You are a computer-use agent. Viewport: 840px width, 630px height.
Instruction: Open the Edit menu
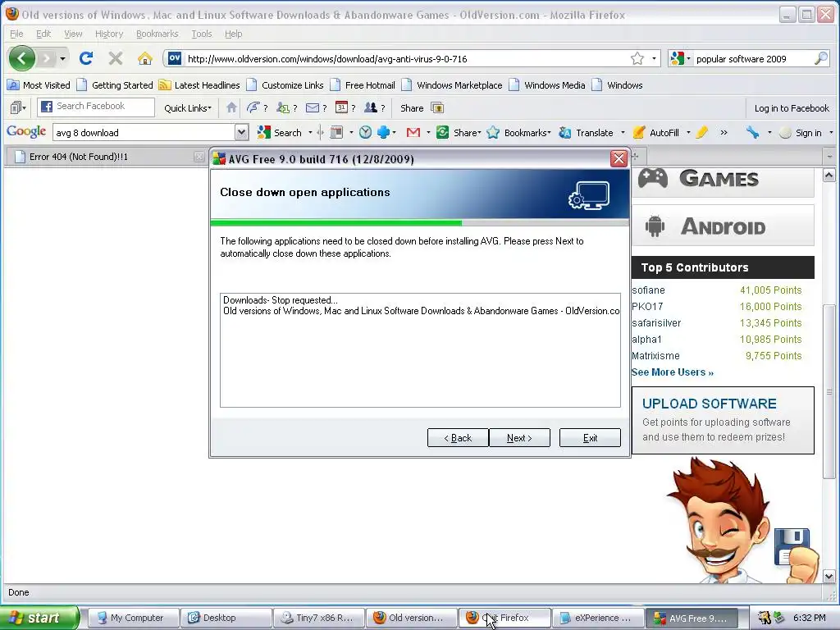43,34
